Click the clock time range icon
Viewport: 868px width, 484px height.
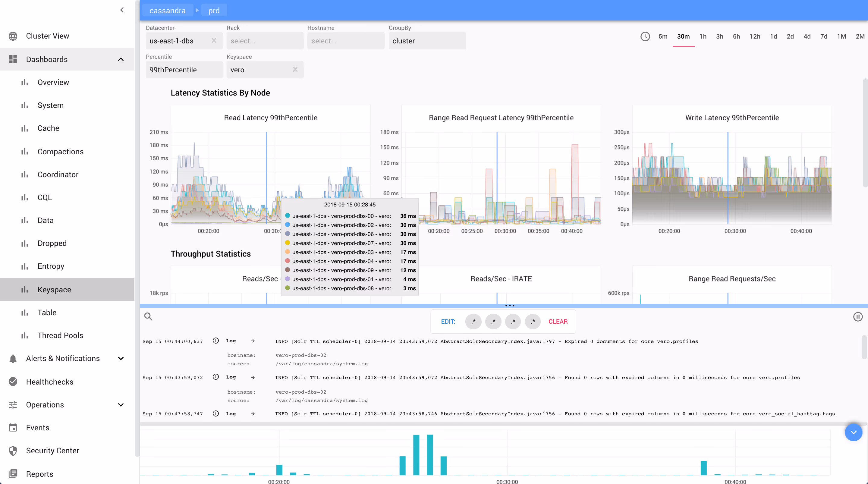point(645,36)
